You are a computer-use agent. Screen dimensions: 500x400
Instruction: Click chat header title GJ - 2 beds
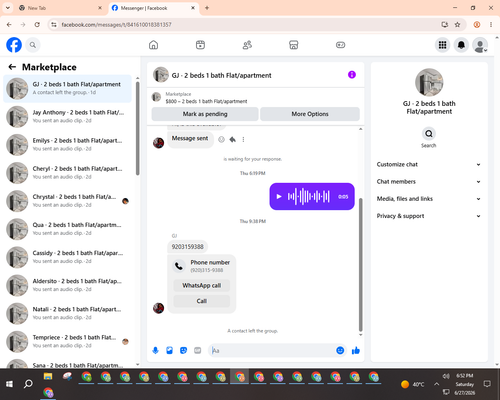click(x=221, y=75)
